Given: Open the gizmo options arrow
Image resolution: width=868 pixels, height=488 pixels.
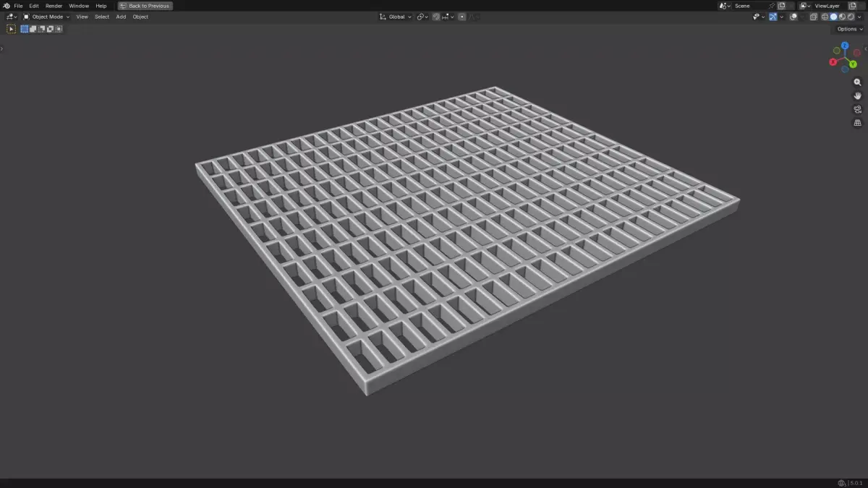Looking at the screenshot, I should pos(781,17).
